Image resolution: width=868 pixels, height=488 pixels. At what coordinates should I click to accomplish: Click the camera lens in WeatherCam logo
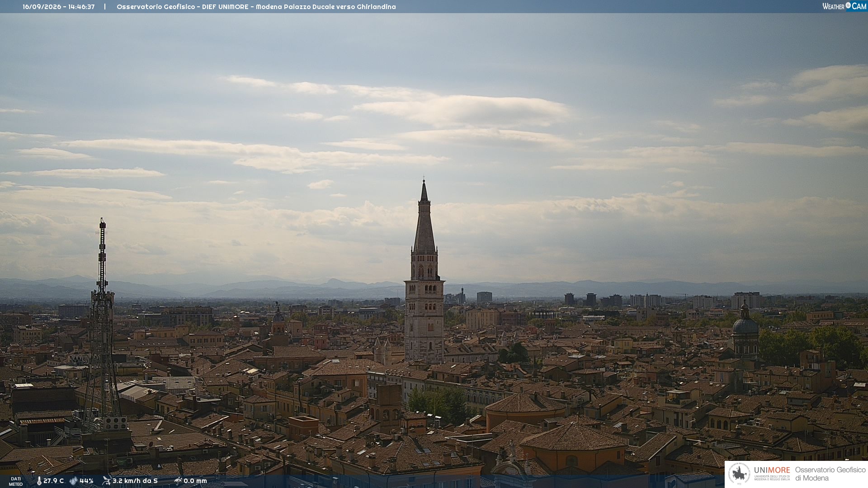pyautogui.click(x=848, y=5)
